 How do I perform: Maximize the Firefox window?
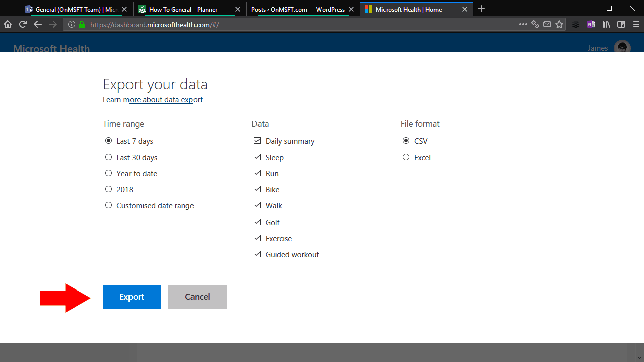point(609,8)
